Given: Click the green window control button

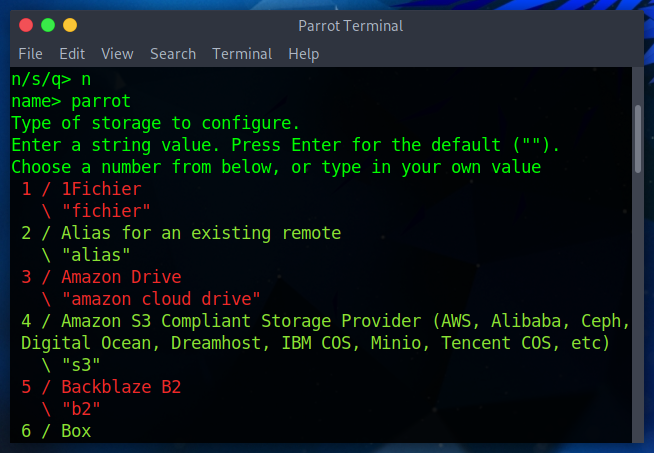Looking at the screenshot, I should pyautogui.click(x=48, y=25).
